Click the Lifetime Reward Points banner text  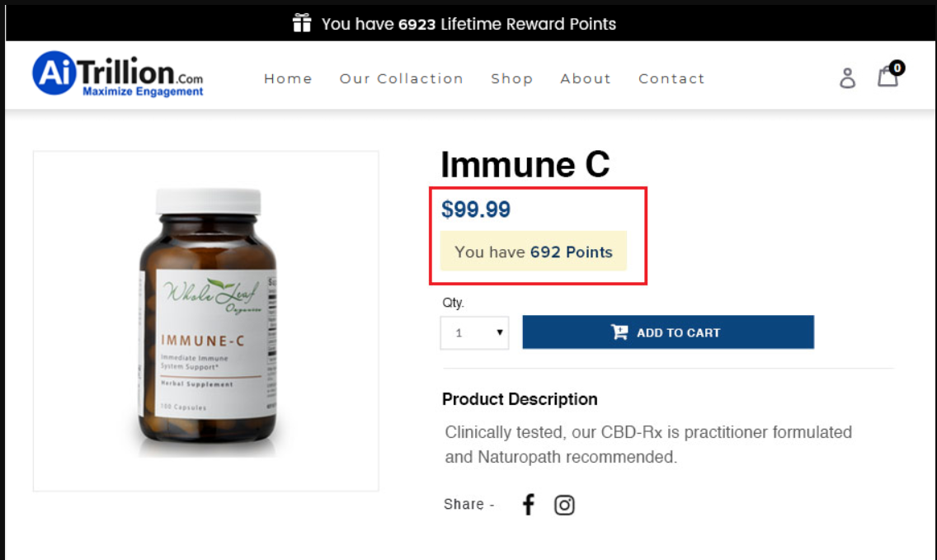coord(468,24)
